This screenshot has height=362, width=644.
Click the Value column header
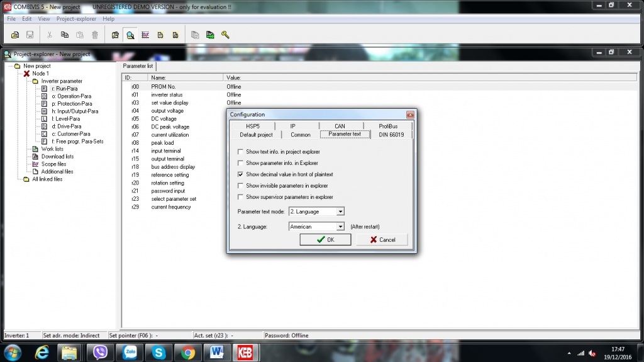click(430, 77)
